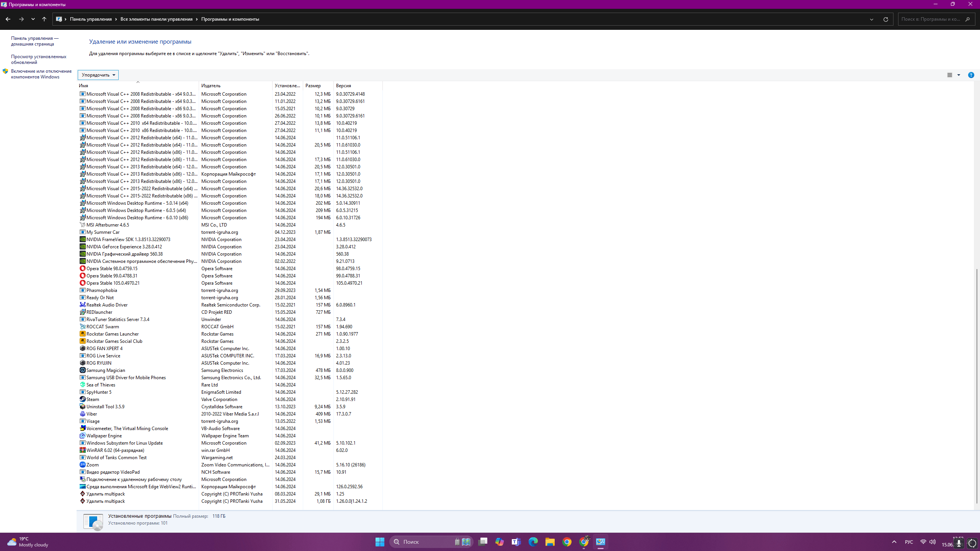The width and height of the screenshot is (980, 551).
Task: Select the Zoom application icon
Action: [82, 465]
